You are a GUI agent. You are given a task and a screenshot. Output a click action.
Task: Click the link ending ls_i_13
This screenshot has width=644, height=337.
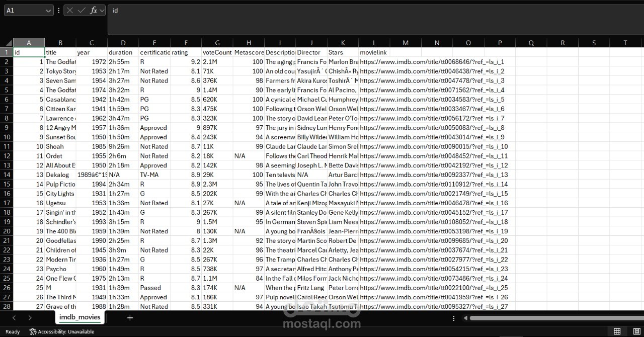click(x=434, y=175)
